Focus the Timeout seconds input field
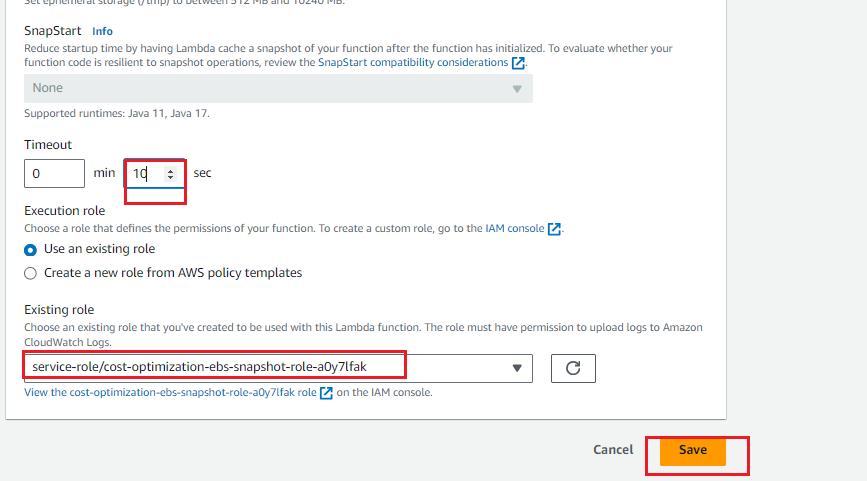867x481 pixels. 154,174
